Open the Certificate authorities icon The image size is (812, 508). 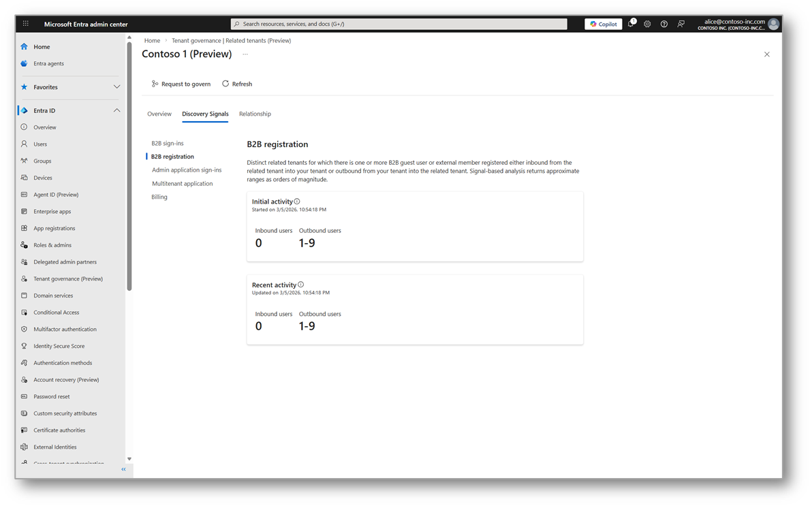[24, 430]
